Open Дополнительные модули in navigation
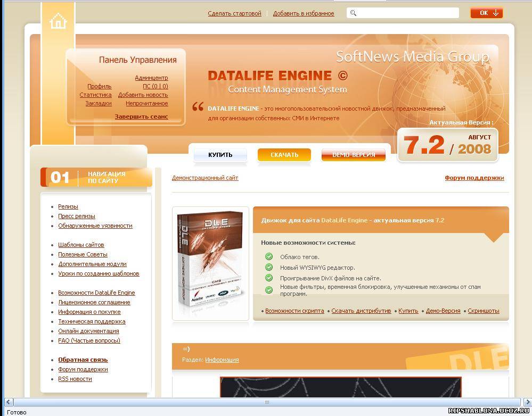This screenshot has height=416, width=532. point(92,264)
